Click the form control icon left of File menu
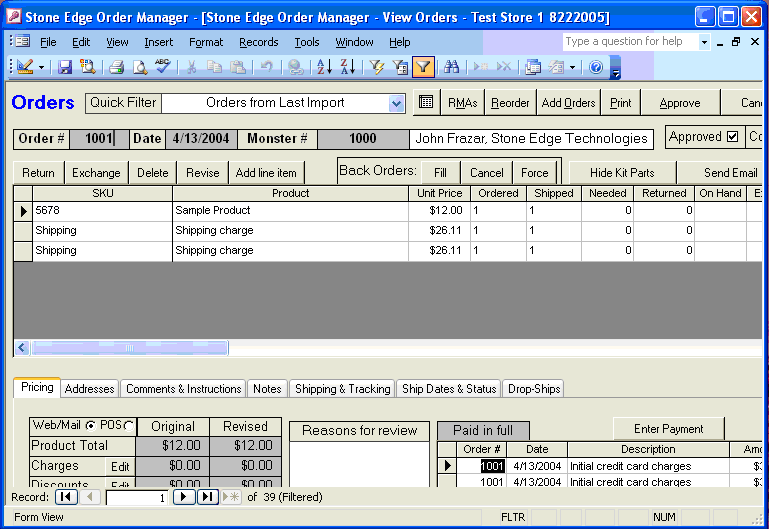This screenshot has width=769, height=529. tap(23, 41)
